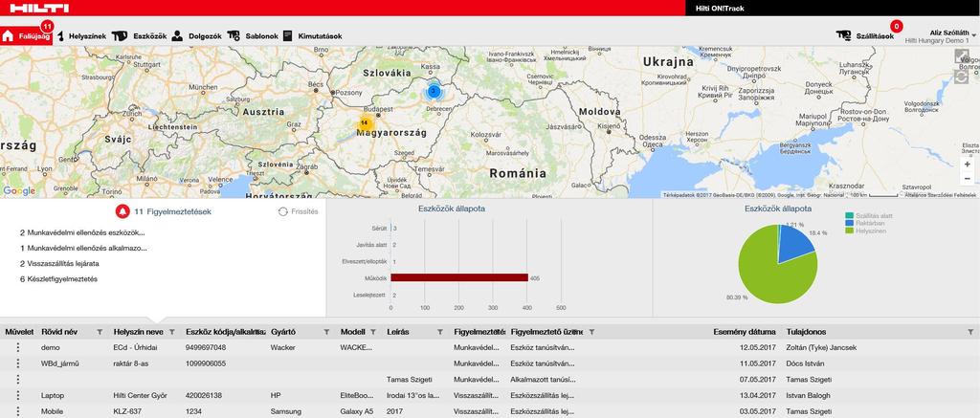
Task: Sort by Esemény dátuma column header
Action: (x=745, y=333)
